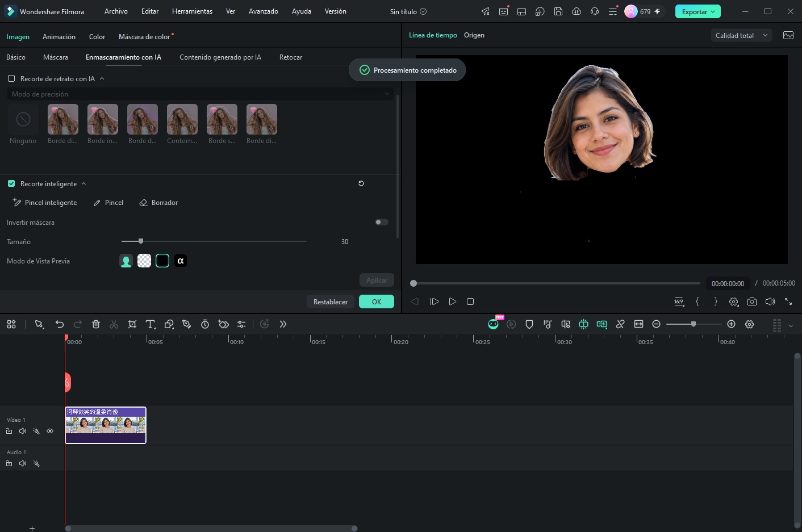Click the Restablecer button
The image size is (802, 532).
[331, 301]
